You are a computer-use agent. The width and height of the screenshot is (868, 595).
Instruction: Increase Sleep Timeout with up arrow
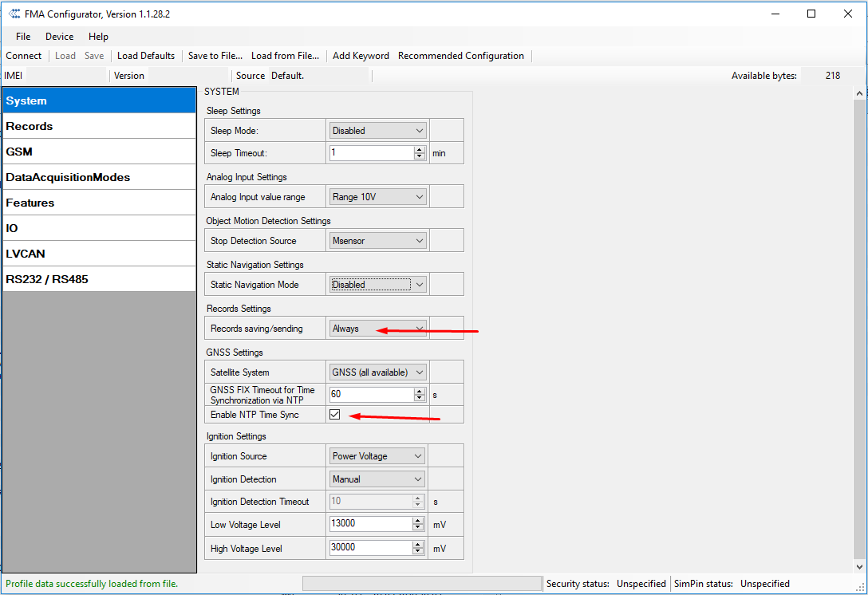[x=420, y=149]
